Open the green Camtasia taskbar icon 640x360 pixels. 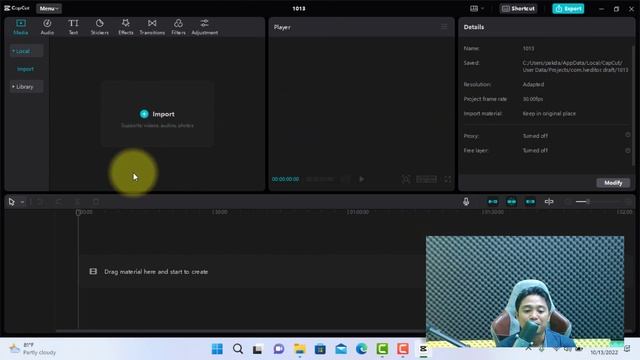click(382, 349)
